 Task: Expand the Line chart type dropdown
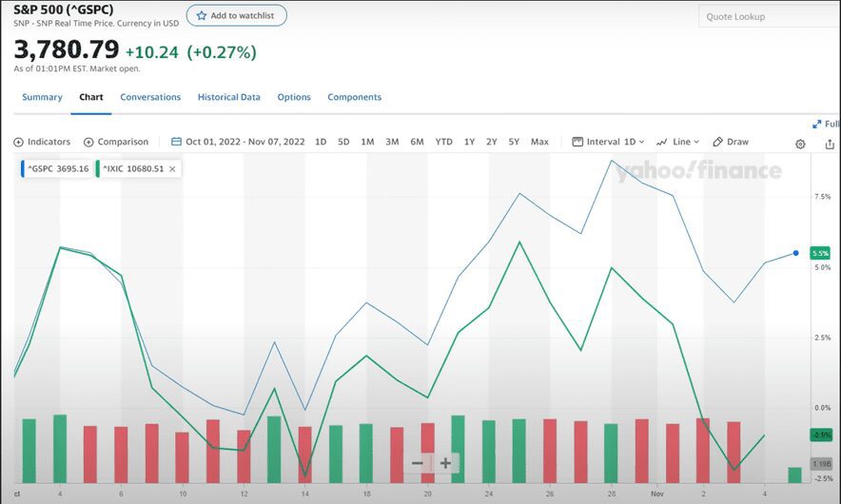[x=678, y=142]
